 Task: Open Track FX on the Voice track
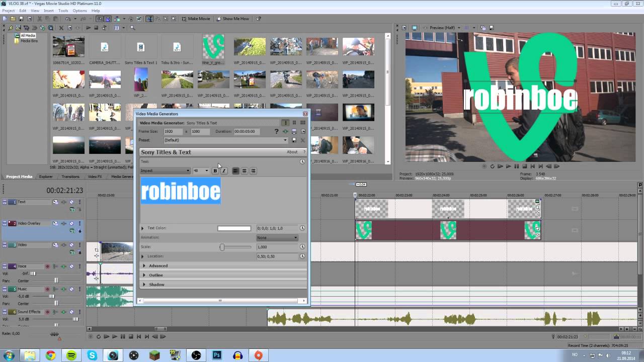[x=63, y=266]
